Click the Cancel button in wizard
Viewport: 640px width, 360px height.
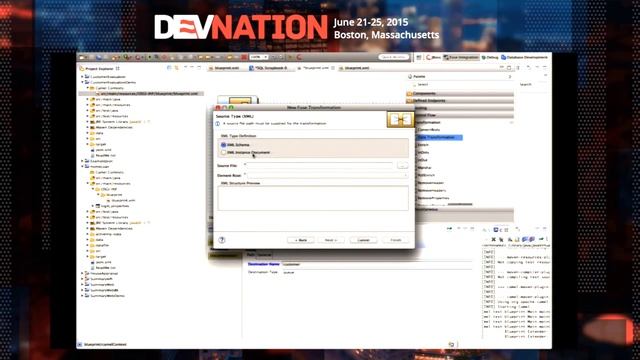tap(363, 240)
